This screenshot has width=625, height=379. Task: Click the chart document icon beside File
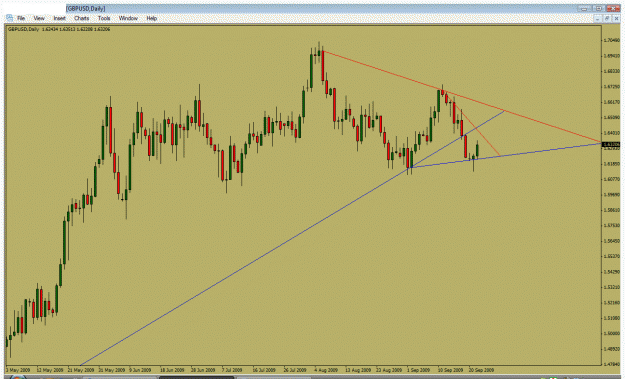[10, 18]
